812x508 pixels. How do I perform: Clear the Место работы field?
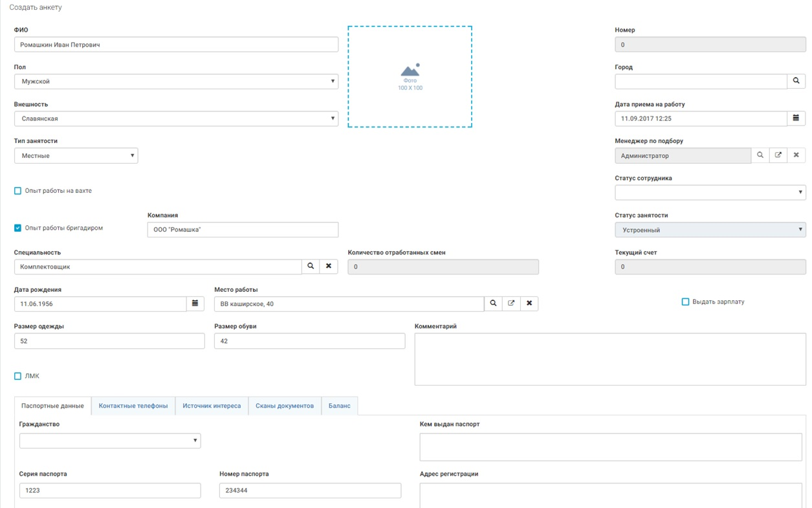(x=529, y=304)
